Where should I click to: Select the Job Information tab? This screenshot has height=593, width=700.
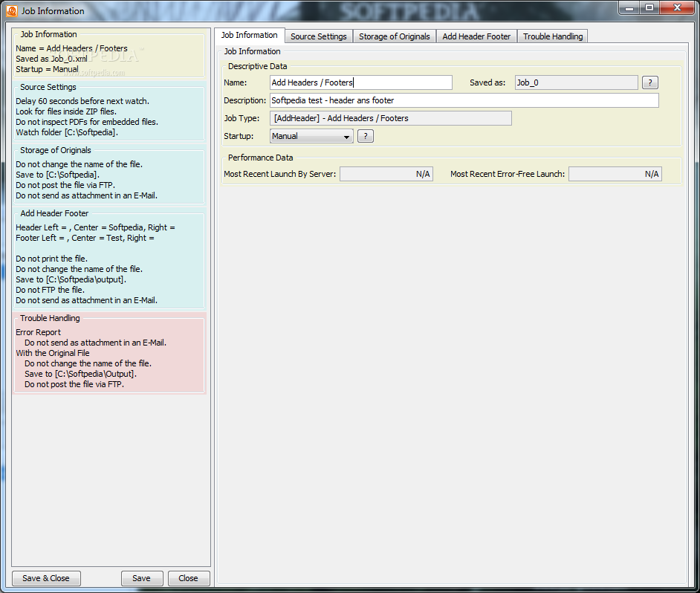(249, 35)
